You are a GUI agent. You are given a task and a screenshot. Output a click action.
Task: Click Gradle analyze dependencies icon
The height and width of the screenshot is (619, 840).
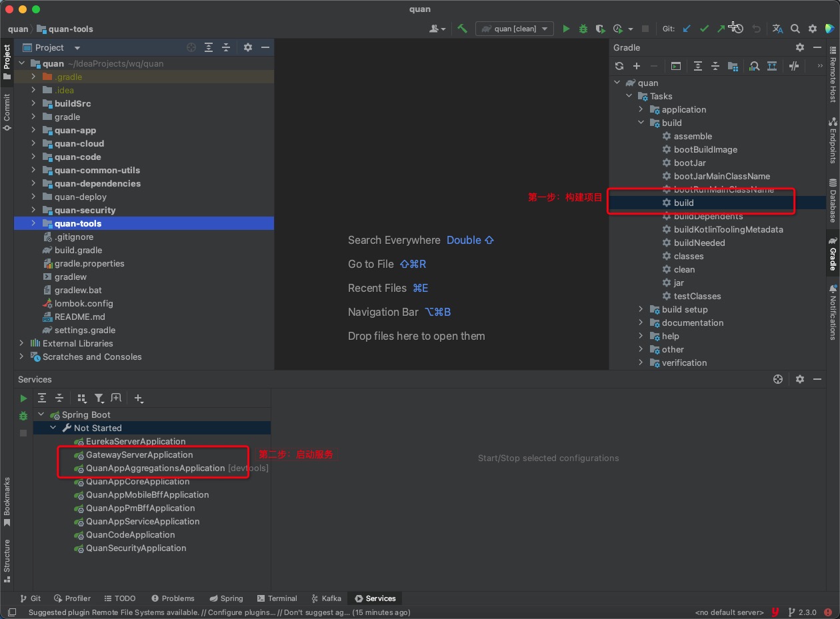click(x=754, y=66)
